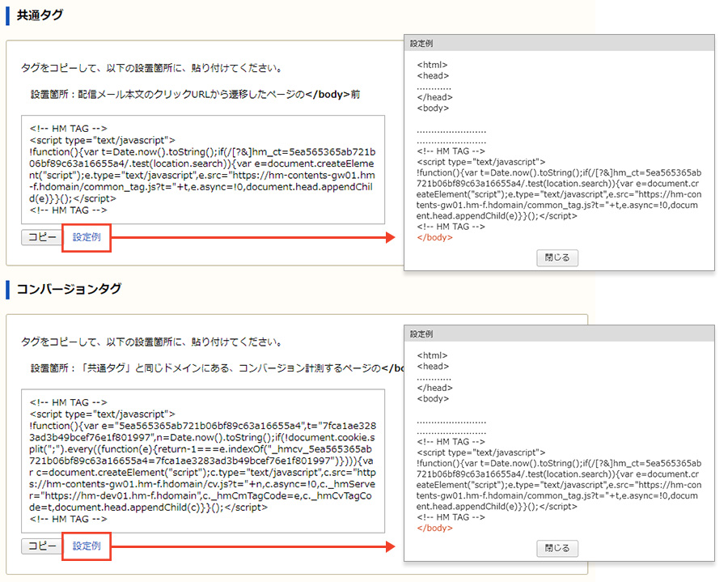
Task: Close the upper 設定例 popup with 閉じる
Action: 557,257
